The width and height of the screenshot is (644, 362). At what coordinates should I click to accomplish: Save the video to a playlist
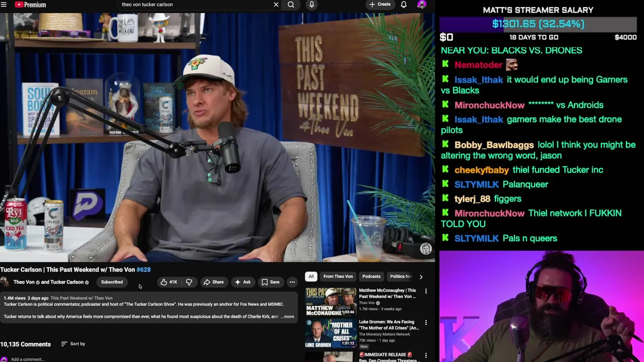pos(271,282)
